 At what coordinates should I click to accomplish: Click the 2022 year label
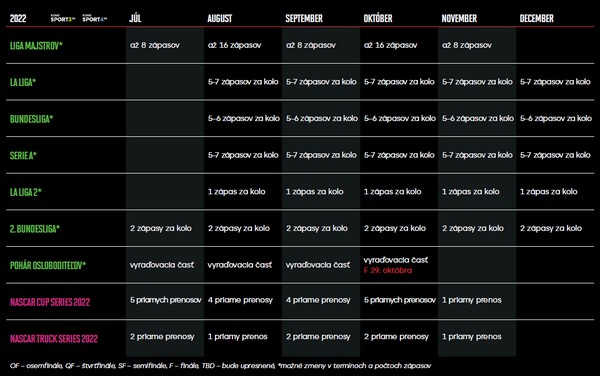[18, 18]
